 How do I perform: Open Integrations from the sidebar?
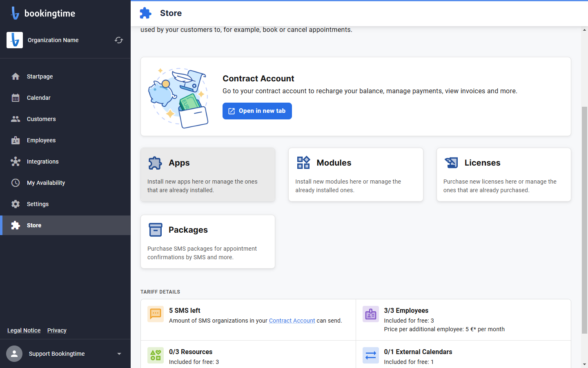(x=65, y=162)
